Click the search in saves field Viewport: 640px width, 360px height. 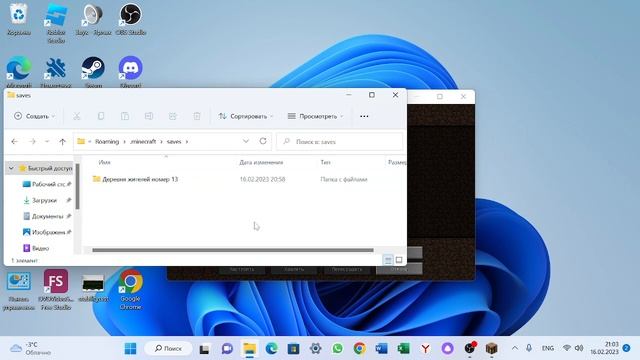340,142
